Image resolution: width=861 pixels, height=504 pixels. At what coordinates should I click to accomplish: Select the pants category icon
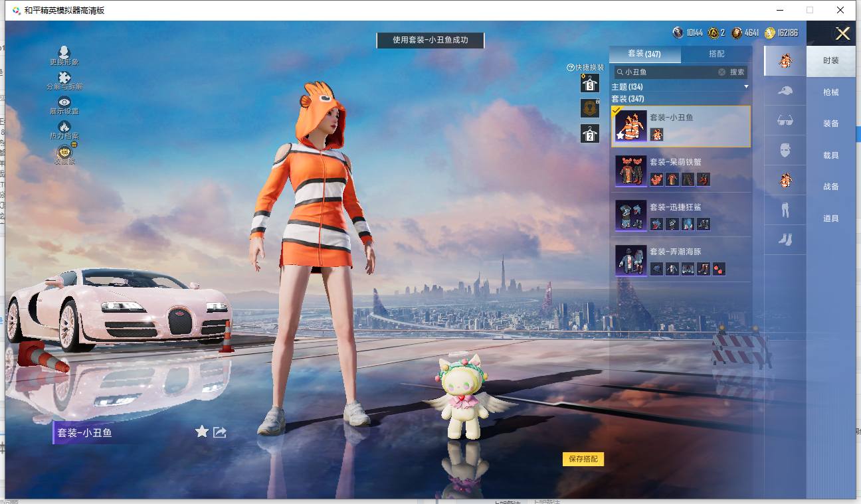[x=785, y=209]
